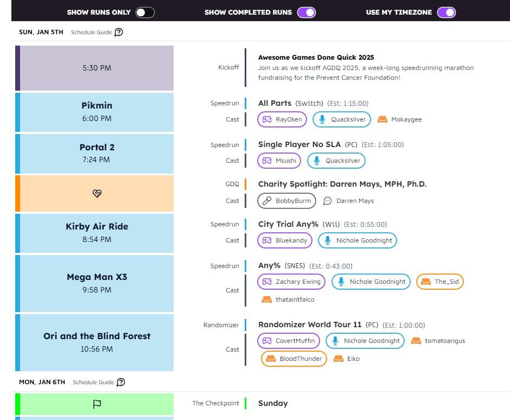510x420 pixels.
Task: Click the 'Randomizer' run type label
Action: click(221, 325)
